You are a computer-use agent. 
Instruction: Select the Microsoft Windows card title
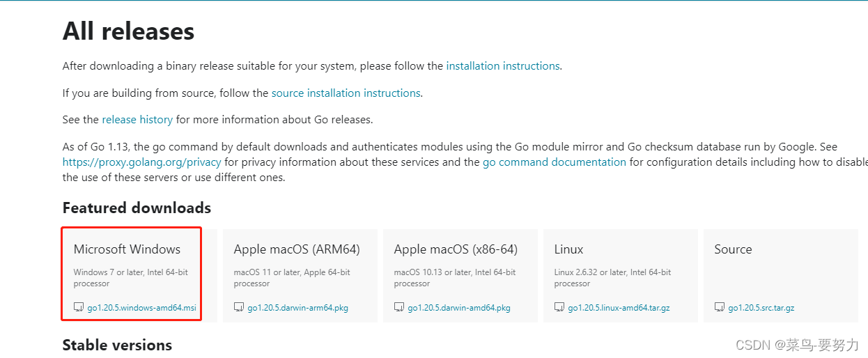127,249
